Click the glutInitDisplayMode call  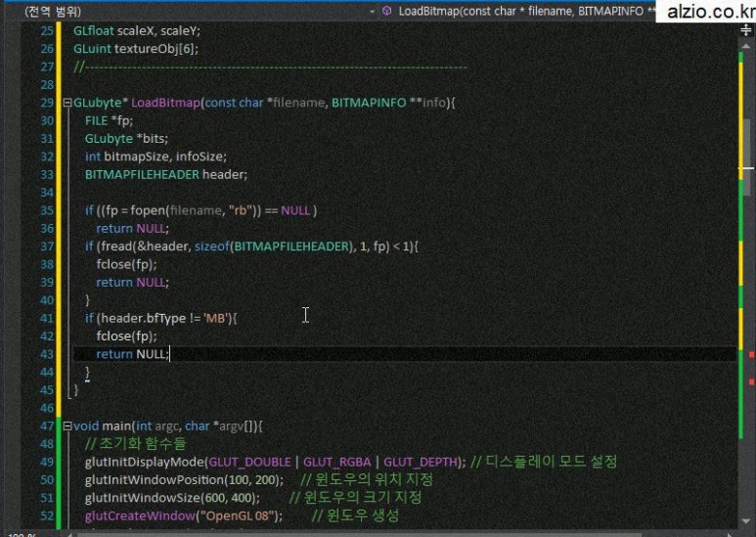[x=275, y=462]
